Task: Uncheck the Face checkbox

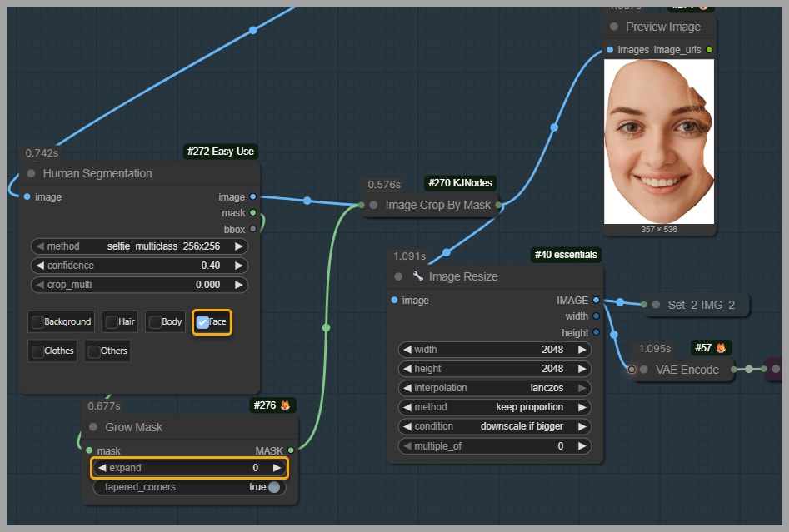Action: (x=202, y=322)
